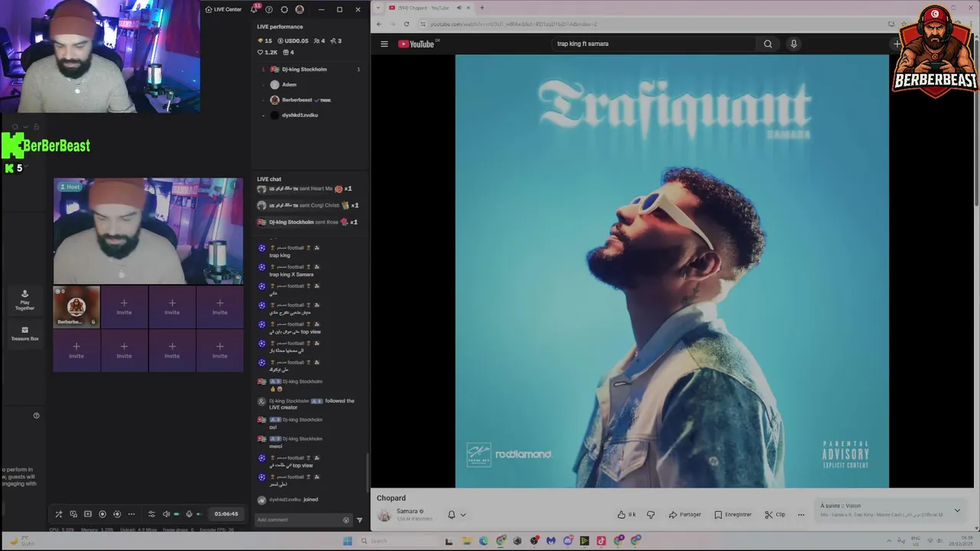Open LIVE Studio settings icon
Screen dimensions: 980x551
pyautogui.click(x=284, y=9)
